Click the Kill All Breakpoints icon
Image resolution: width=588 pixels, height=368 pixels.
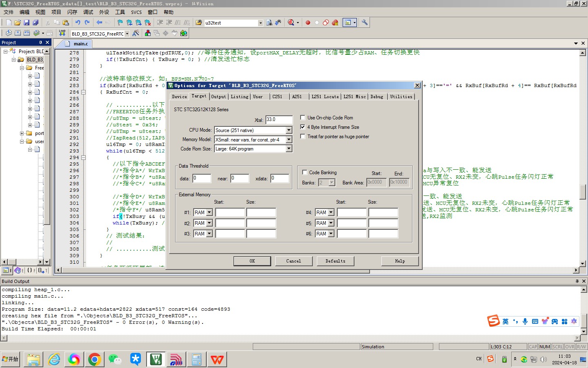pos(335,23)
